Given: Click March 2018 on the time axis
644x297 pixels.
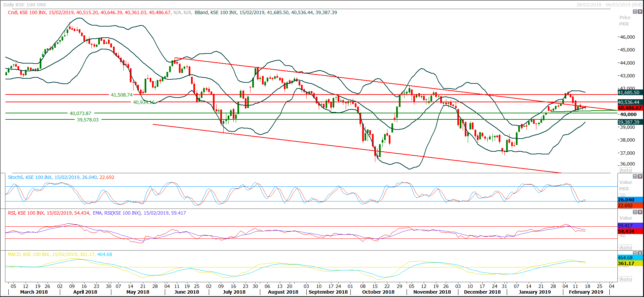Looking at the screenshot, I should [34, 292].
